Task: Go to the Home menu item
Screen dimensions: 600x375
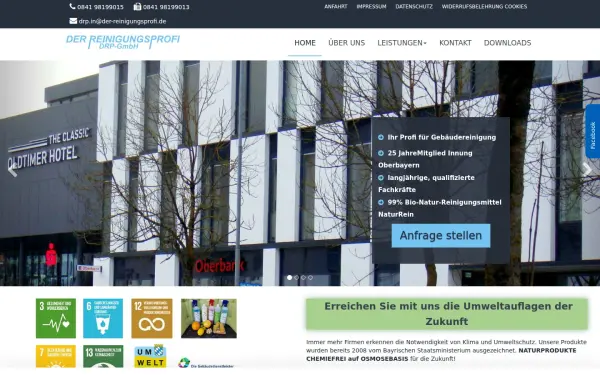Action: [x=305, y=43]
